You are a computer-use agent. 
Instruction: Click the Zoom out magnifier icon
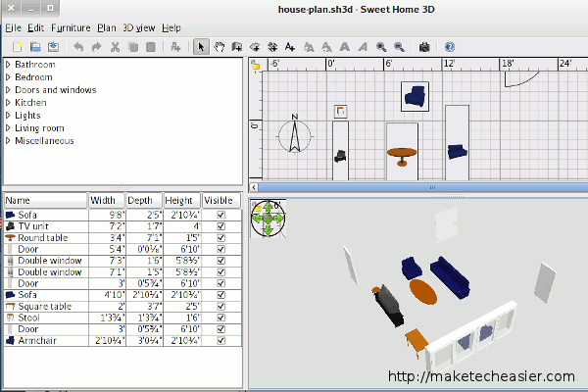pyautogui.click(x=400, y=47)
